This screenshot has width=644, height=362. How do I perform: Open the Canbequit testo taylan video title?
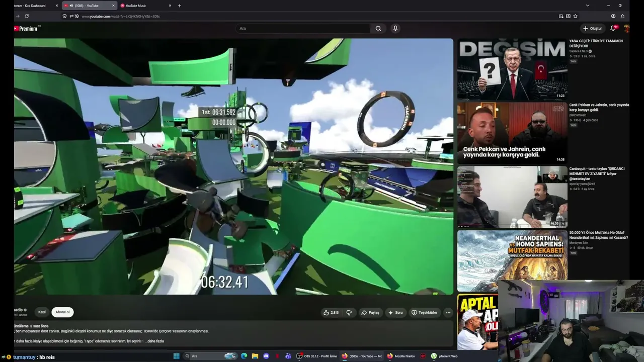[x=597, y=173]
